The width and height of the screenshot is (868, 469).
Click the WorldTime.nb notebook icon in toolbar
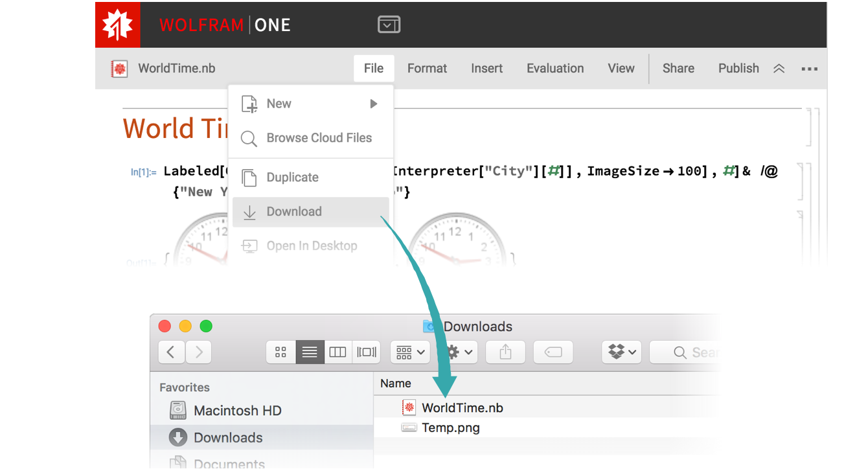(x=119, y=69)
